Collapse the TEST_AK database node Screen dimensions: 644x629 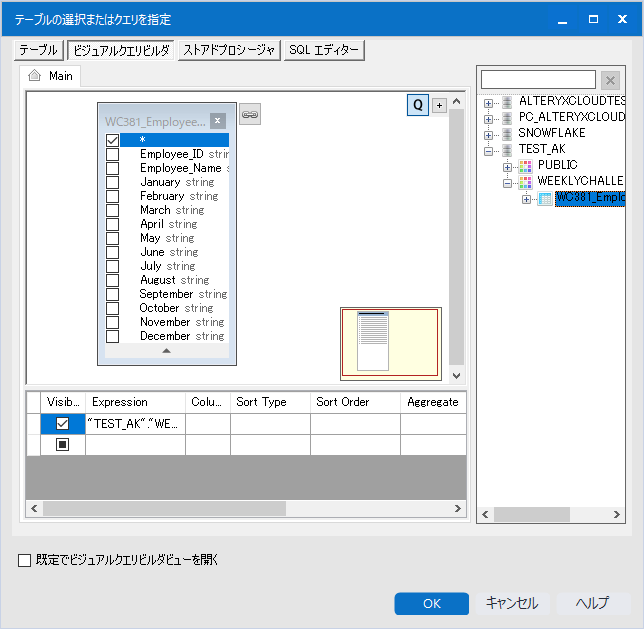click(489, 150)
